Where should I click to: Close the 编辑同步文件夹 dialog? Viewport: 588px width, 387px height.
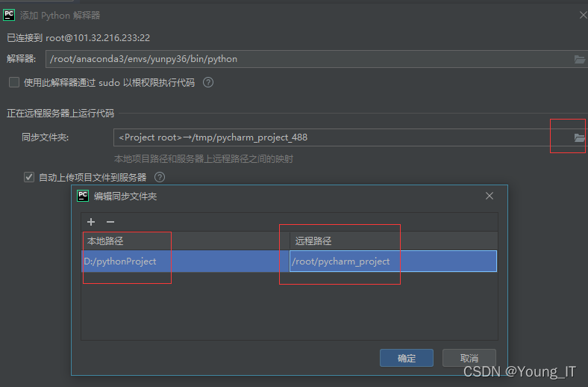tap(490, 196)
